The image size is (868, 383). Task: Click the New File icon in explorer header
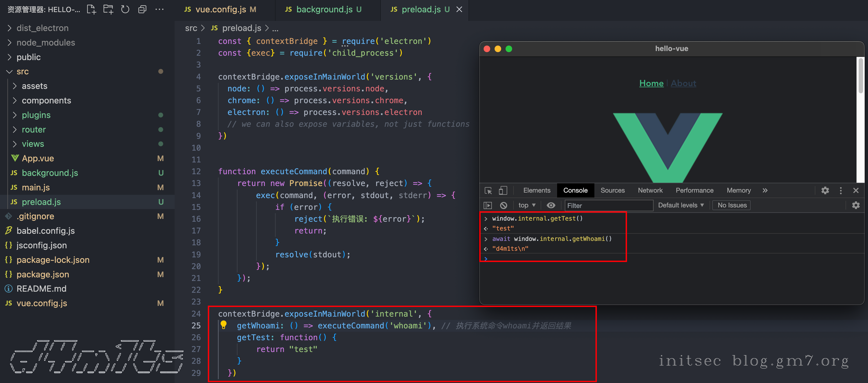91,9
